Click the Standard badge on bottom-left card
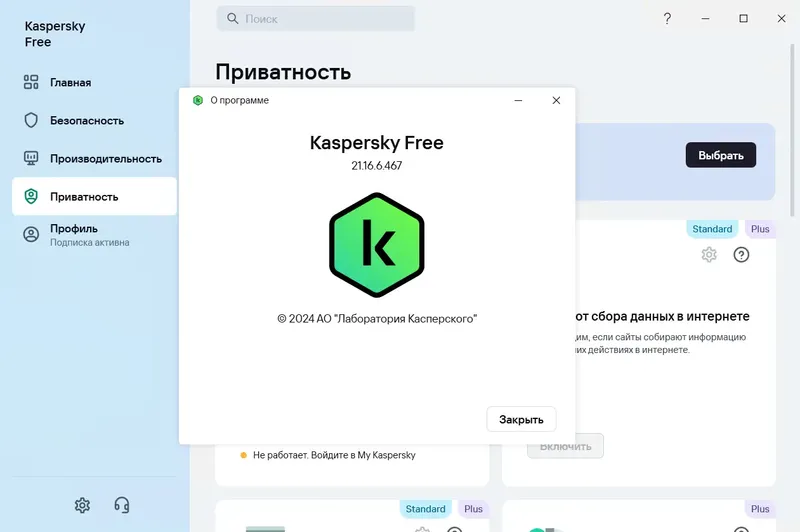Image resolution: width=800 pixels, height=532 pixels. [425, 509]
